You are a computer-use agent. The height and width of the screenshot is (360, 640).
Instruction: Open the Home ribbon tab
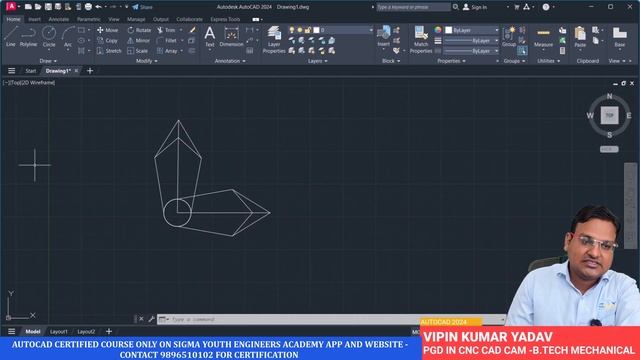pyautogui.click(x=13, y=19)
